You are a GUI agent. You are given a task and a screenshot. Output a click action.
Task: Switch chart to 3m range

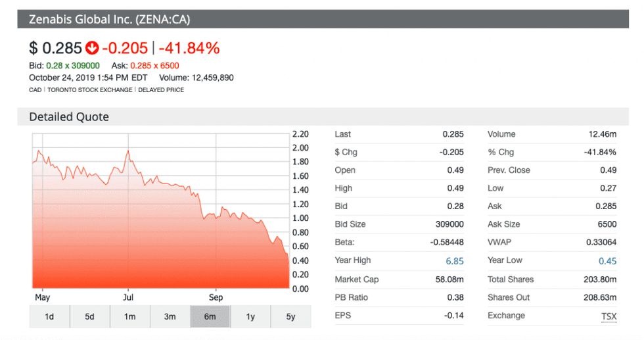170,317
